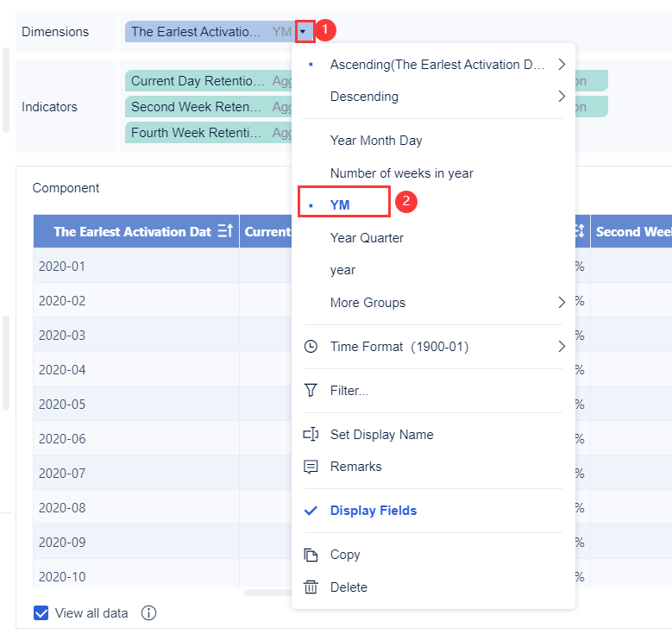Click the Second Week Retention indicator pill
This screenshot has height=634, width=672.
click(198, 107)
